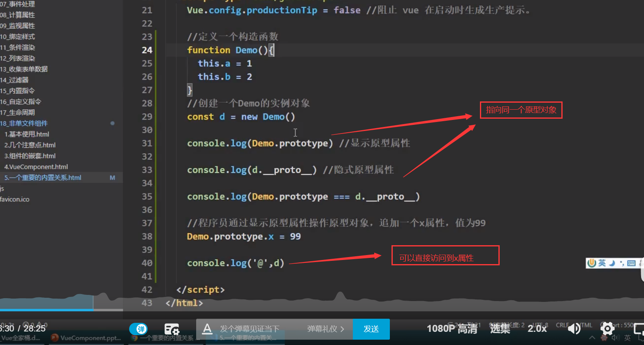644x345 pixels.
Task: Open 弹幕礼仪 link
Action: pos(326,329)
